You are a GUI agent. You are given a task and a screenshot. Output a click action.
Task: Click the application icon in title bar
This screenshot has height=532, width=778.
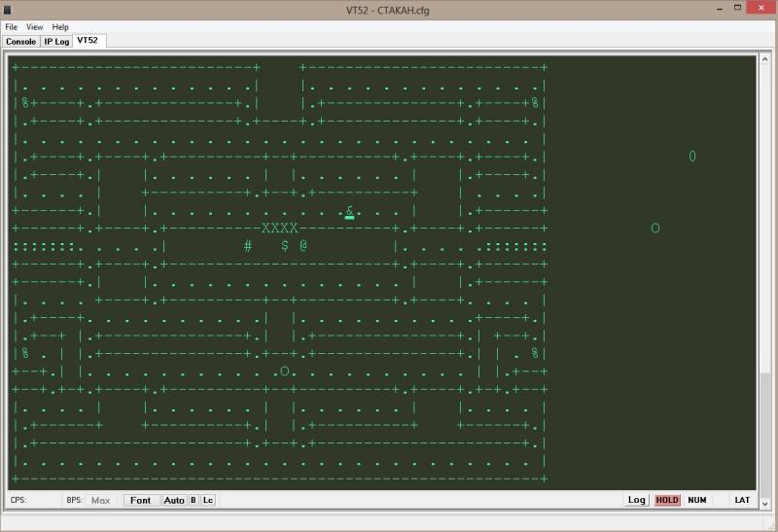(9, 9)
